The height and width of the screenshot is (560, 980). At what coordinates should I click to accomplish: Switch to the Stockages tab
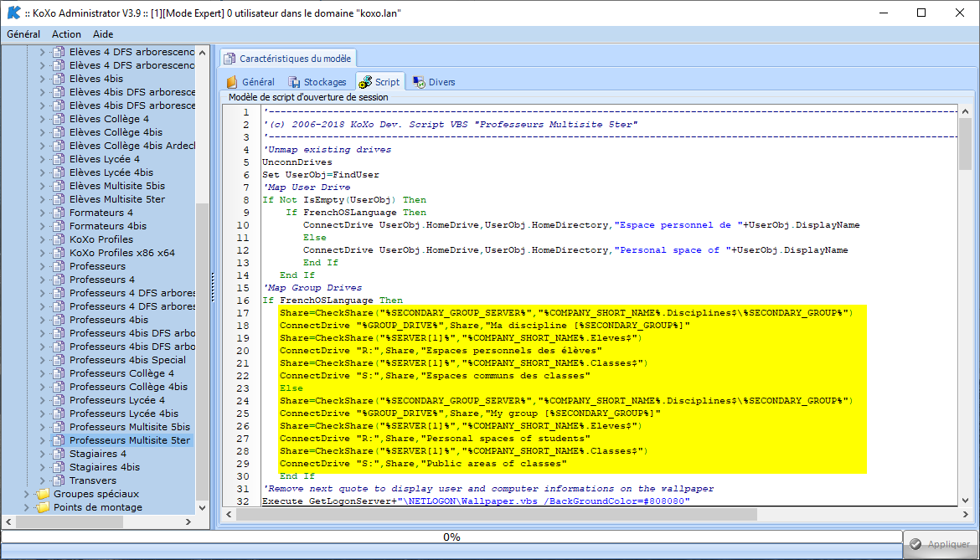[317, 82]
